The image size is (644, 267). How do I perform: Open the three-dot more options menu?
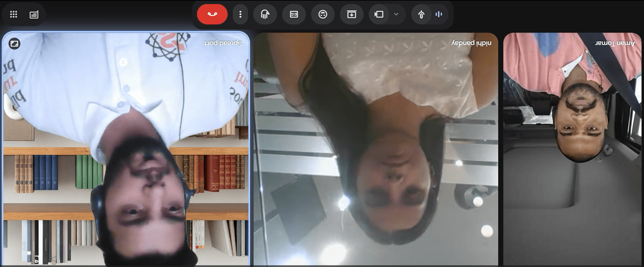pos(240,14)
